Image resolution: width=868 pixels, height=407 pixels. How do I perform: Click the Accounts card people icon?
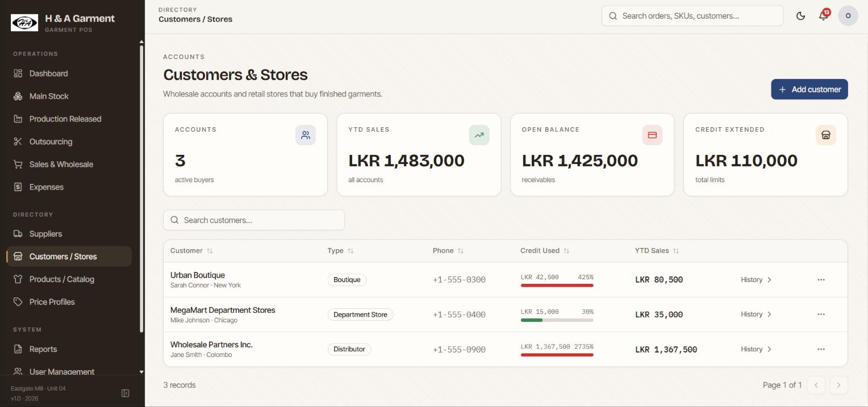coord(306,135)
